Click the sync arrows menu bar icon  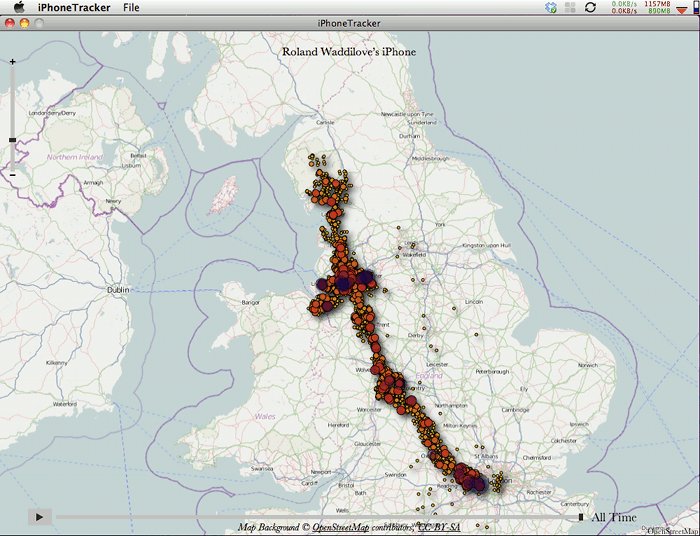[x=591, y=7]
